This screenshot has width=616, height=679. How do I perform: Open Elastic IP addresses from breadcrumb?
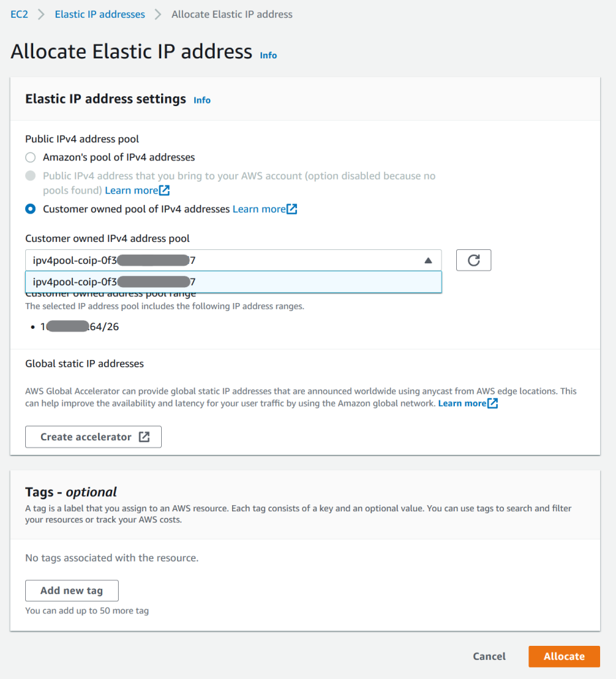(x=99, y=13)
